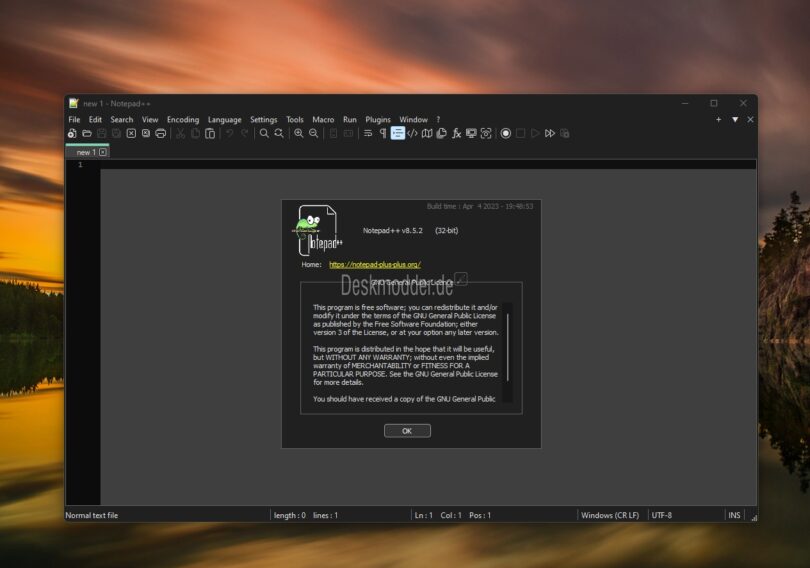Screen dimensions: 810x568
Task: Open the Tools menu
Action: 294,119
